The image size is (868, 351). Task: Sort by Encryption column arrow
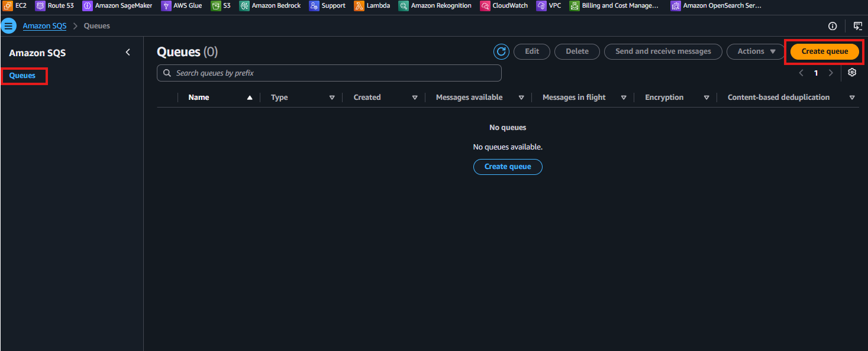706,97
